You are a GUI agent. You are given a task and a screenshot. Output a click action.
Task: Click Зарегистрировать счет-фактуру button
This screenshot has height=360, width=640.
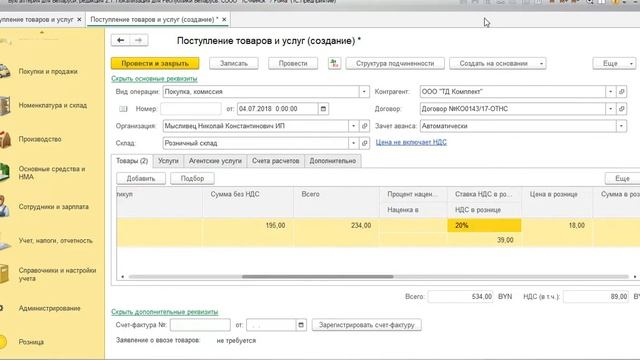point(367,325)
